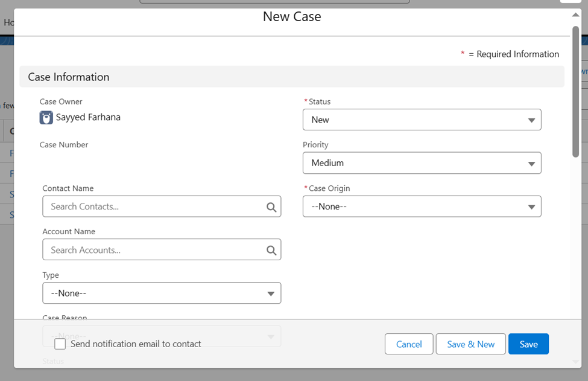Click the Case Owner avatar icon
The width and height of the screenshot is (588, 381).
pos(46,118)
